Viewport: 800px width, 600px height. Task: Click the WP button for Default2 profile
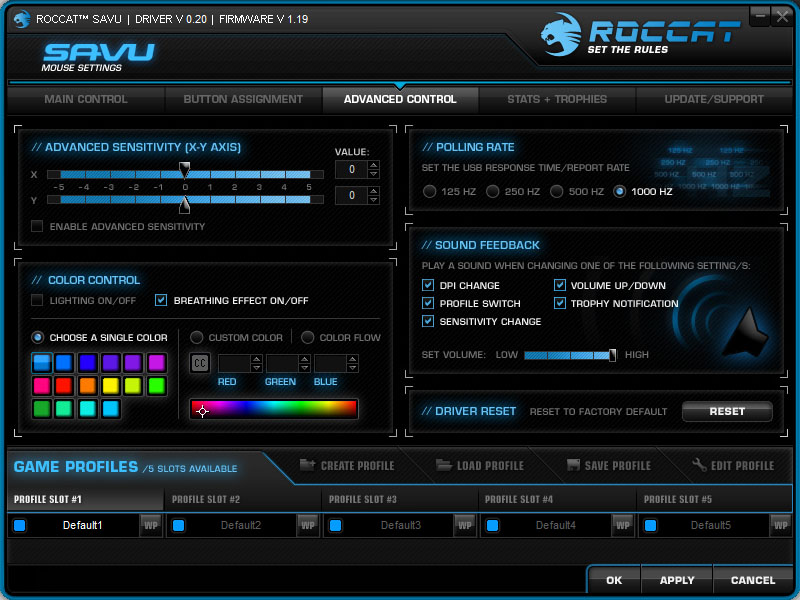pyautogui.click(x=308, y=525)
